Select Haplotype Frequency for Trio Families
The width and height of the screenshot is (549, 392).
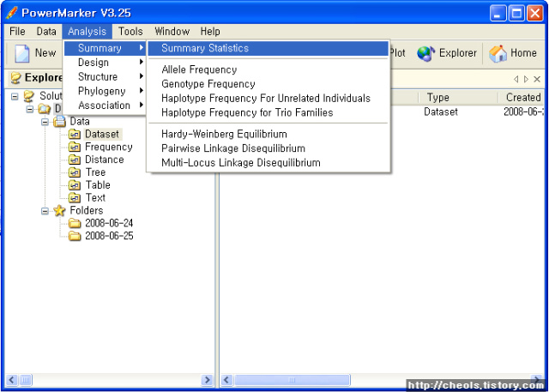pos(268,112)
